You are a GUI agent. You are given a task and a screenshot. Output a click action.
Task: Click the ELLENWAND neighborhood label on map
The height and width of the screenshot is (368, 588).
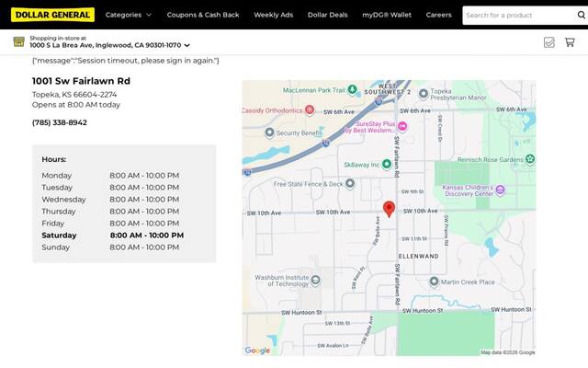(418, 256)
